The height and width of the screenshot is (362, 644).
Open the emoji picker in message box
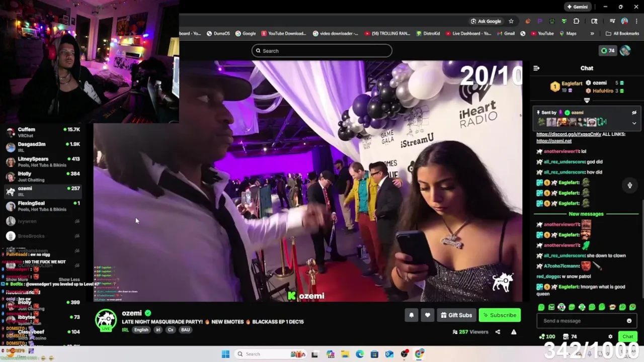(629, 321)
